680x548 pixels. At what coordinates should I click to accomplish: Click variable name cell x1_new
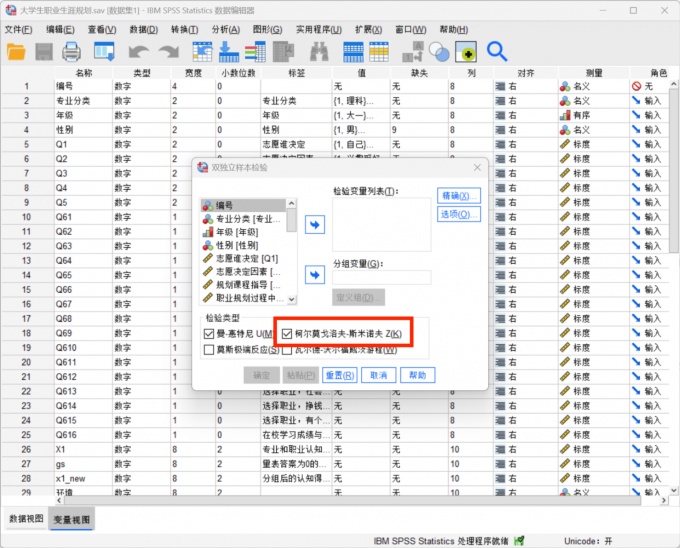pos(84,479)
